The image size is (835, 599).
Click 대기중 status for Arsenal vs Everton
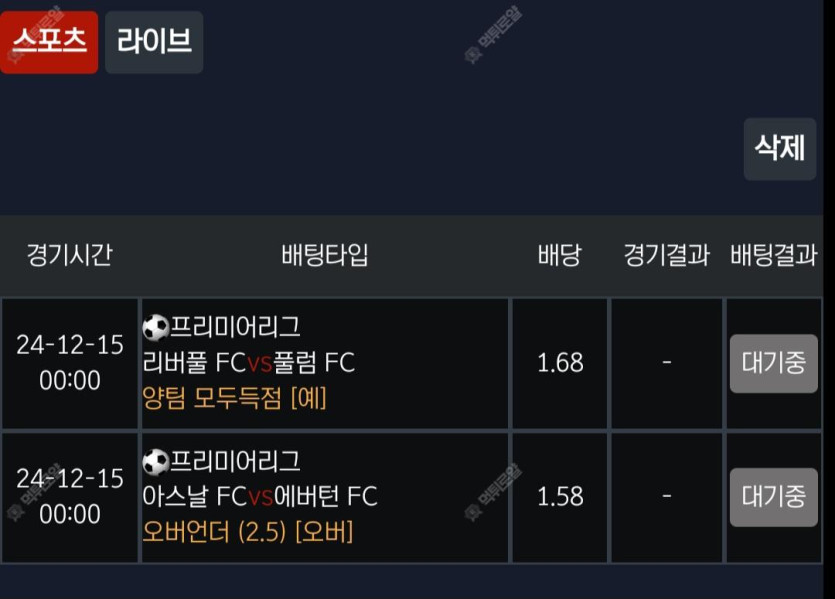click(x=773, y=497)
